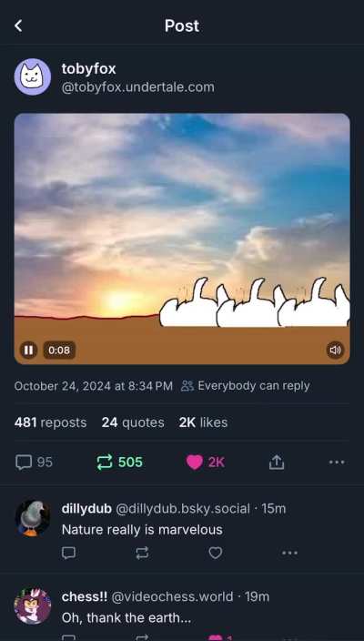Open more options on dillydub's reply
The width and height of the screenshot is (364, 641).
289,553
